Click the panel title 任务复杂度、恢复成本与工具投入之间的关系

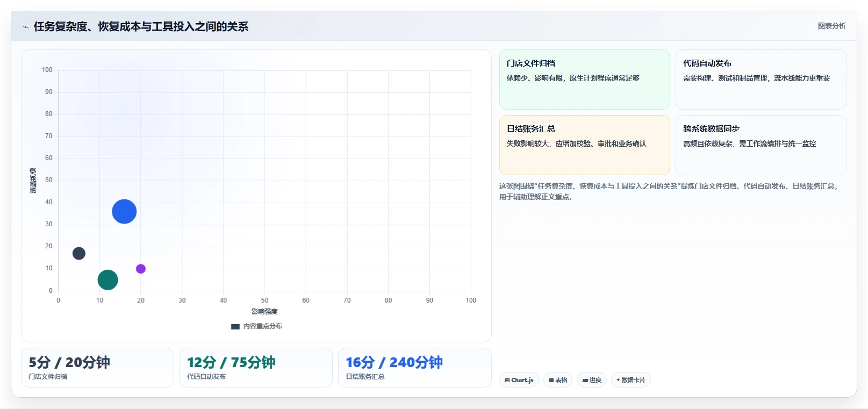(x=141, y=26)
